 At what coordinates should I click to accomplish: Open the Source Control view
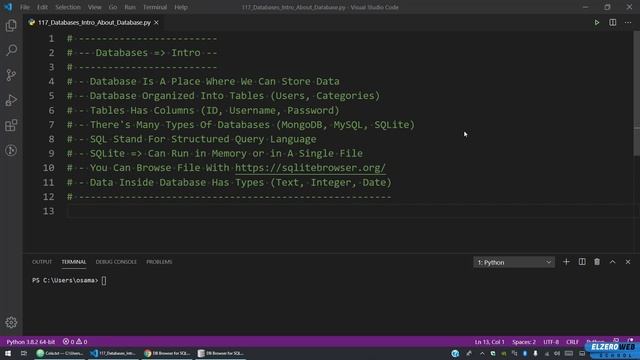[x=11, y=75]
